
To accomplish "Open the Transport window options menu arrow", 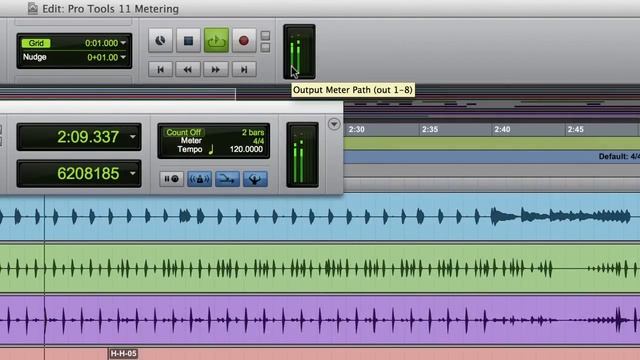I will pyautogui.click(x=334, y=124).
